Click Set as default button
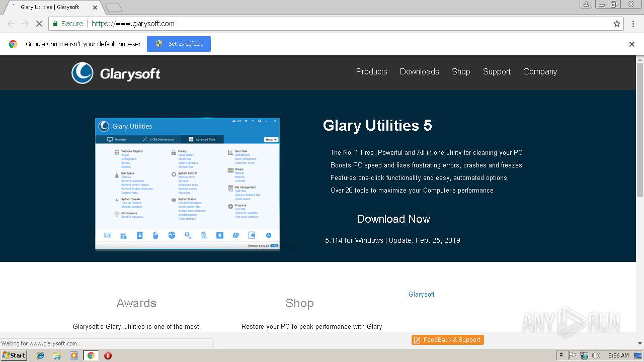The width and height of the screenshot is (644, 362). pyautogui.click(x=179, y=44)
